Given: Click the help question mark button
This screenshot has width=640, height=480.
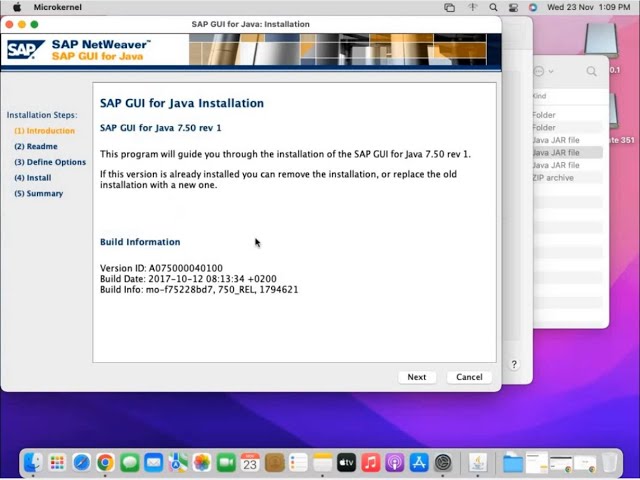Looking at the screenshot, I should 514,364.
